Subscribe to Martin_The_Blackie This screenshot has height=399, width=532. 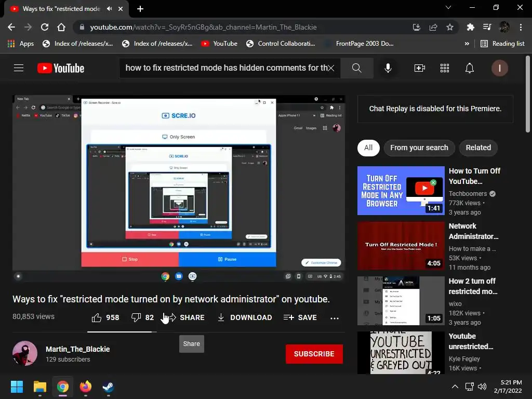[314, 354]
